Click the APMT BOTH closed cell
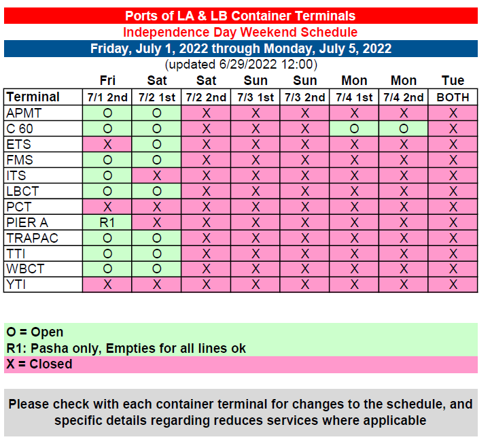The height and width of the screenshot is (448, 490). click(453, 113)
